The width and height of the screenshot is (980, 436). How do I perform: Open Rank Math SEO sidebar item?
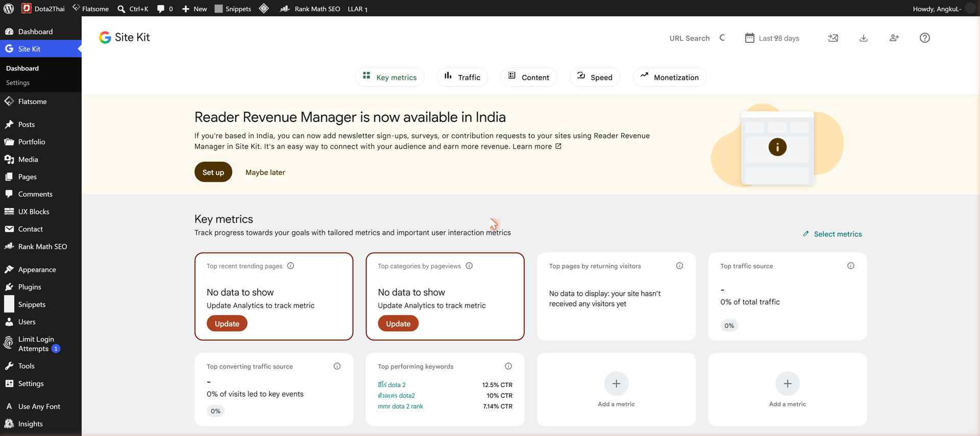click(x=41, y=247)
